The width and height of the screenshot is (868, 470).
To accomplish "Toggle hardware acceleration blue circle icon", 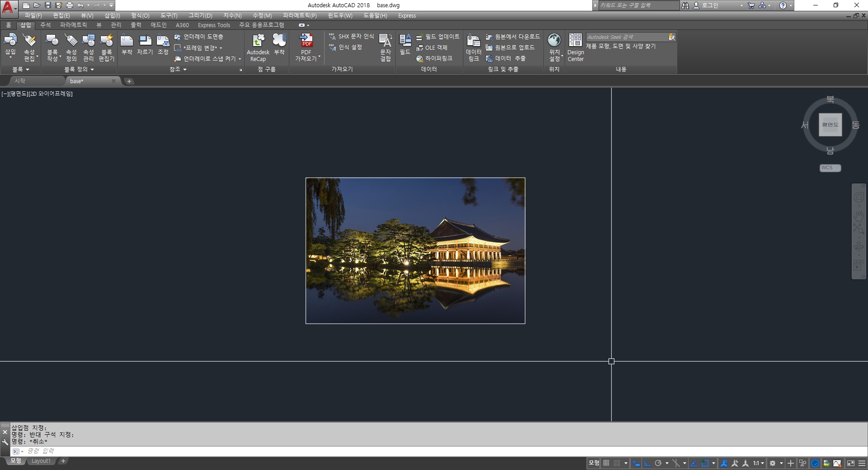I will click(x=815, y=463).
